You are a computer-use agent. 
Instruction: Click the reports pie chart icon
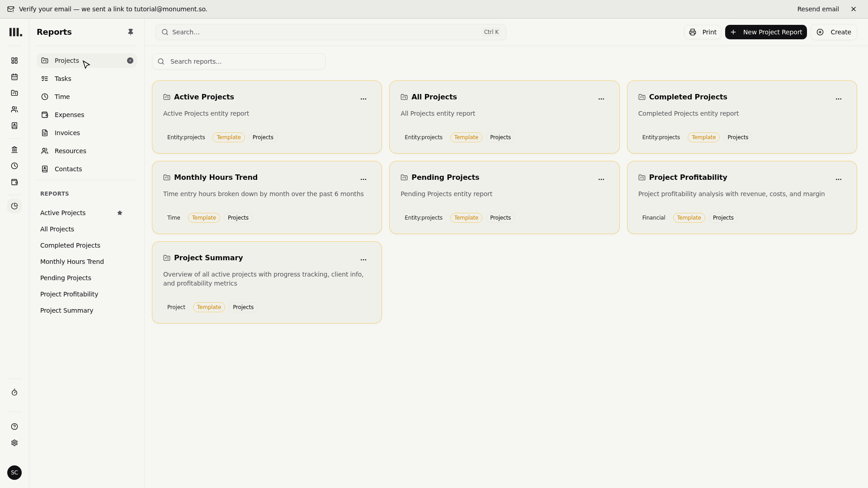click(x=14, y=206)
